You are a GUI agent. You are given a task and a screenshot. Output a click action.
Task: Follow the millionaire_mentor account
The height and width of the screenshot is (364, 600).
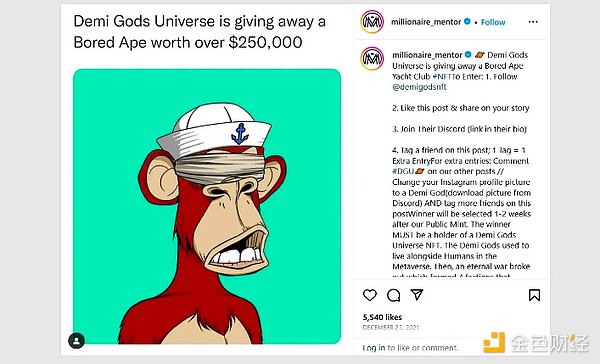493,22
